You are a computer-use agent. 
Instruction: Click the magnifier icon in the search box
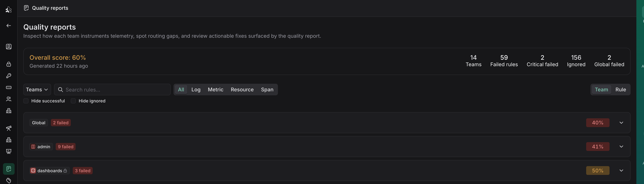[x=60, y=90]
